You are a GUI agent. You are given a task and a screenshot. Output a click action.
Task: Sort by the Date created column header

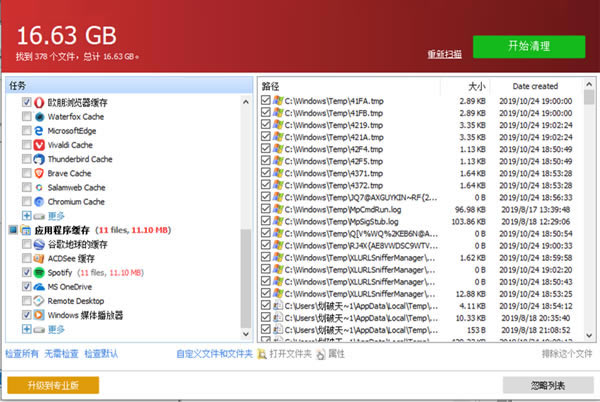coord(536,86)
